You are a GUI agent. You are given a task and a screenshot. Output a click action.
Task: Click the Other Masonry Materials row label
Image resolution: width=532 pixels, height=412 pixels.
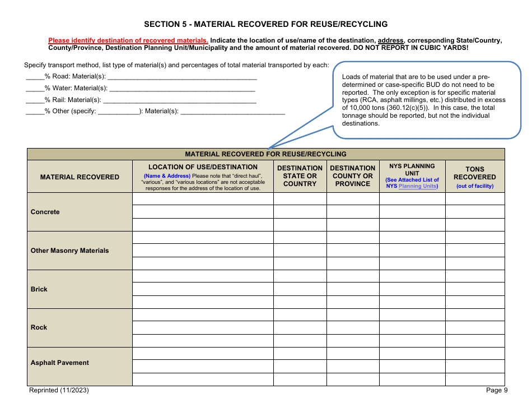pyautogui.click(x=70, y=251)
